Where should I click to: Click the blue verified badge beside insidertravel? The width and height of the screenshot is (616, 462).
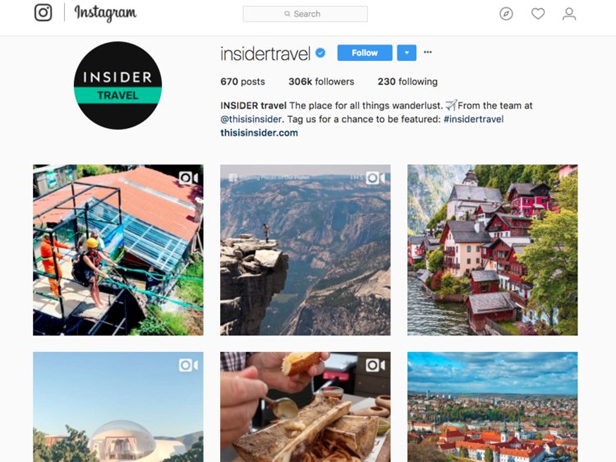point(320,53)
